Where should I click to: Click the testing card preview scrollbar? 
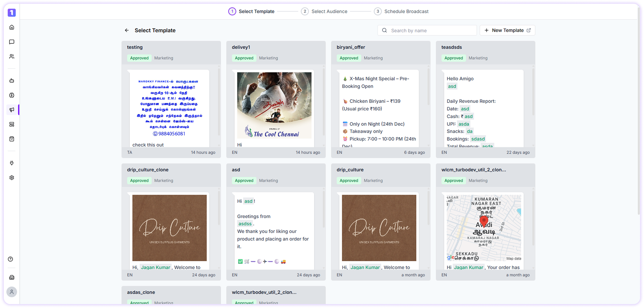[x=219, y=101]
